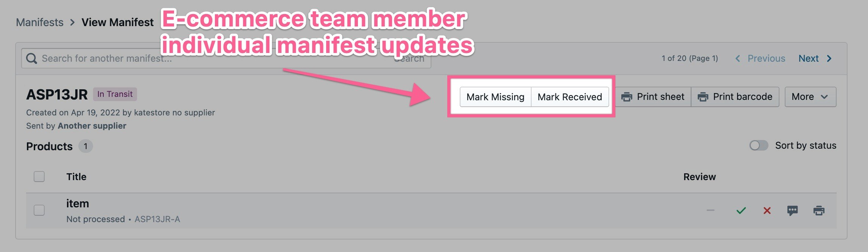This screenshot has width=868, height=252.
Task: Click the printer icon on Print sheet
Action: (x=627, y=97)
